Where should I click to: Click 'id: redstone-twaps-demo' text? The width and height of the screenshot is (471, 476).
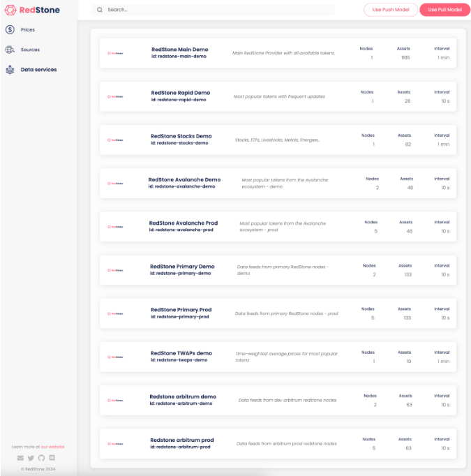[x=179, y=360]
